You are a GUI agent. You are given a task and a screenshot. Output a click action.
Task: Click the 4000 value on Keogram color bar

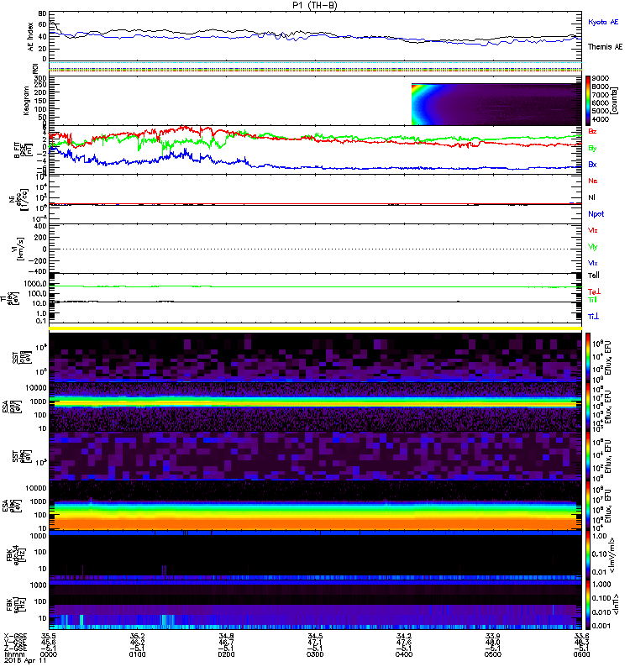[x=601, y=119]
